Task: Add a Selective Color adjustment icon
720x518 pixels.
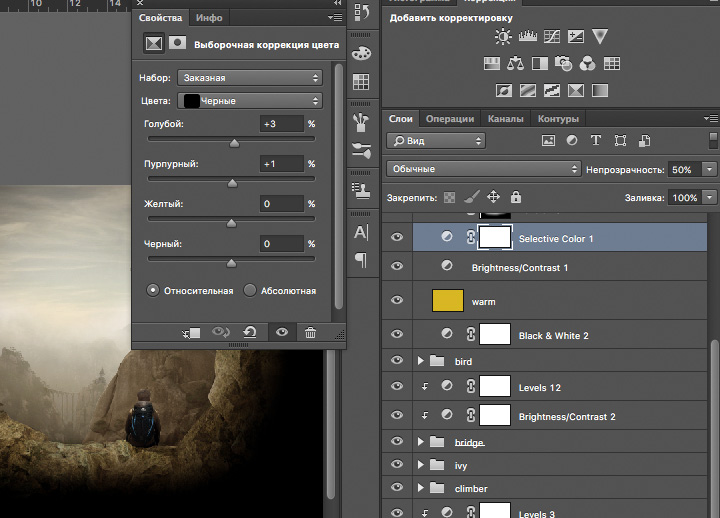Action: click(576, 90)
